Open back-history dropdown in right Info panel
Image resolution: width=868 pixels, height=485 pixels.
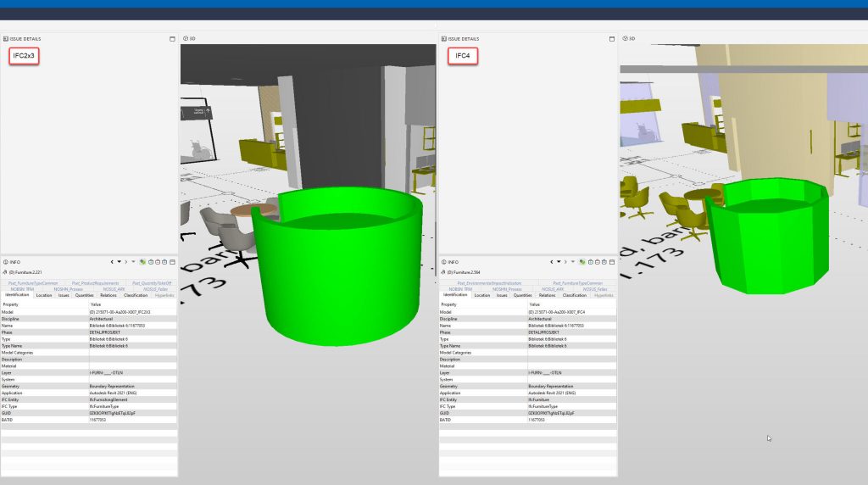(x=558, y=262)
